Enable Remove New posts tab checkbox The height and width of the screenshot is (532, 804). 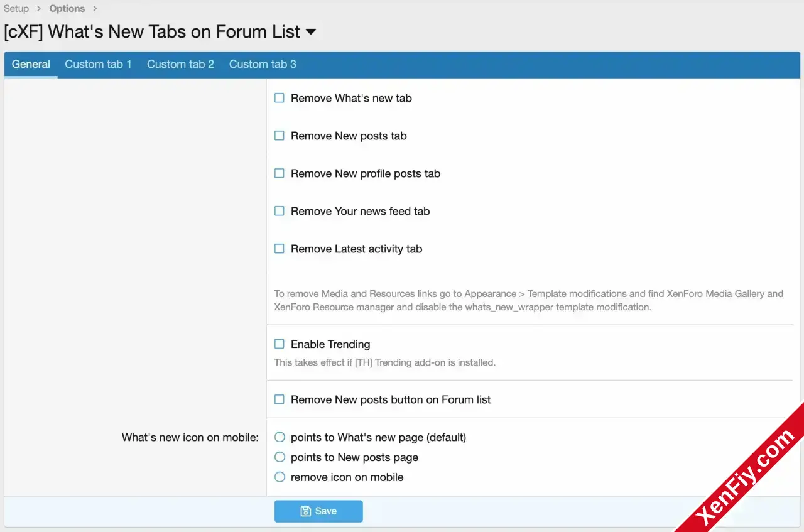[280, 136]
